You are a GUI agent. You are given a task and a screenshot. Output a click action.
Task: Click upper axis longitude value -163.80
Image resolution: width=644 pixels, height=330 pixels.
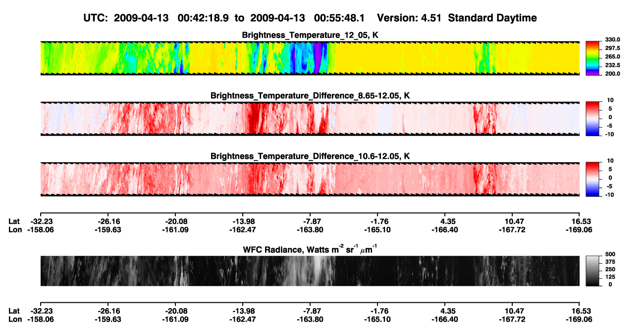click(x=311, y=230)
